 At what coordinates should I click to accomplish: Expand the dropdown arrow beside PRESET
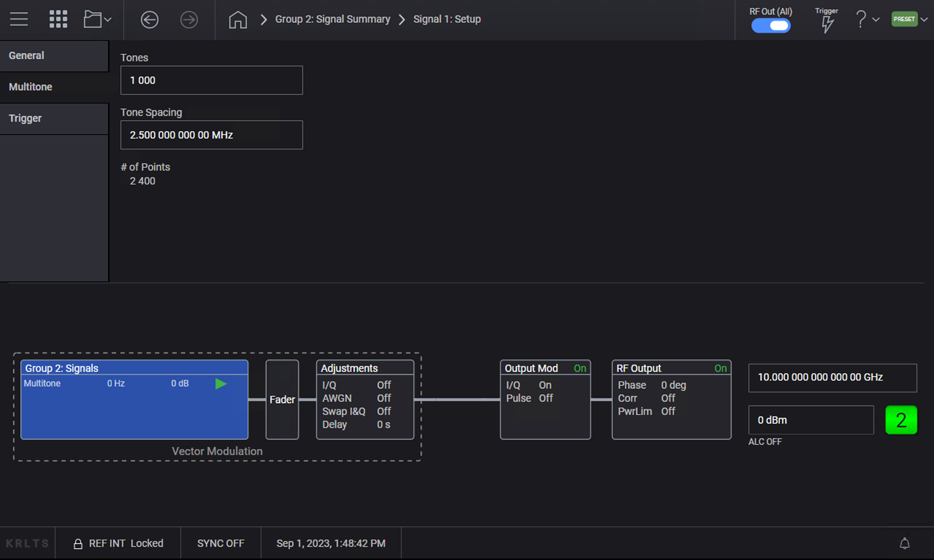(924, 19)
